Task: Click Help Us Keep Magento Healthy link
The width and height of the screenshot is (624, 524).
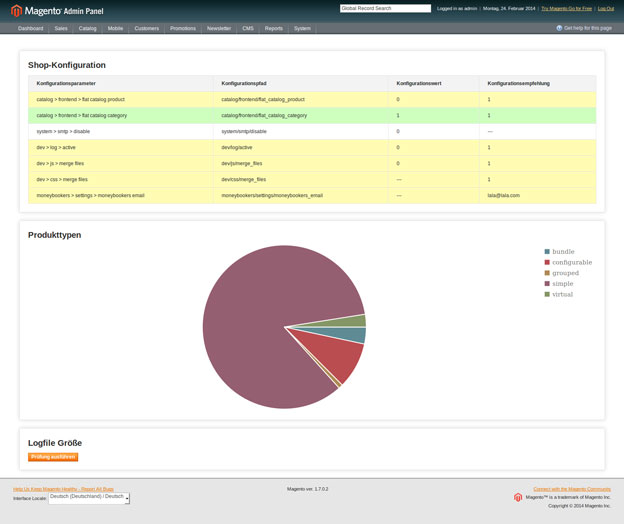Action: (63, 489)
